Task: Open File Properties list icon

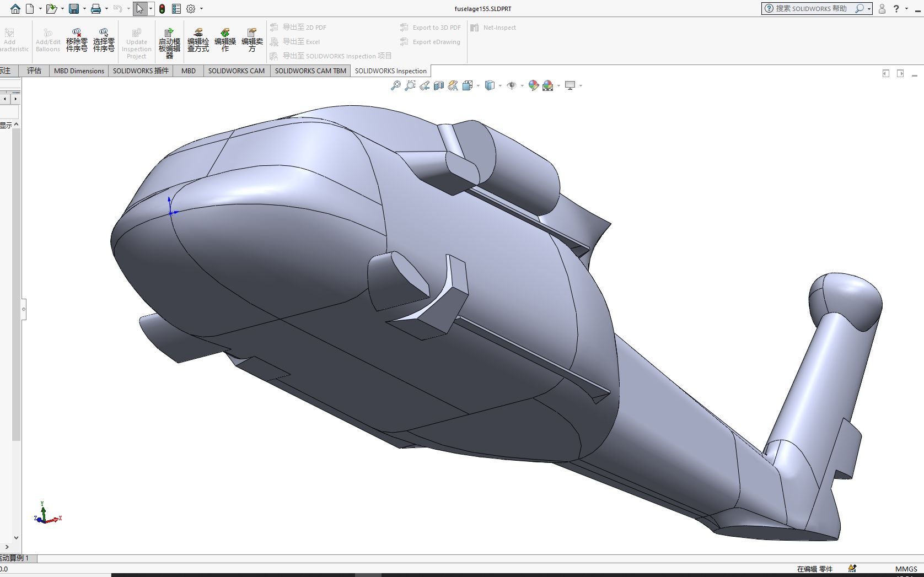Action: pos(176,9)
